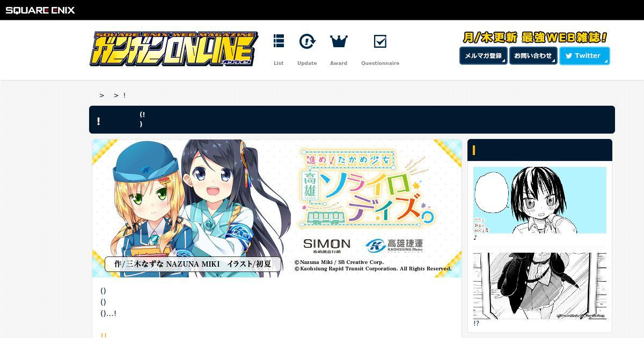Click the 月/木更新 最強WEB雑誌 slogan
Viewport: 644px width, 338px height.
[x=535, y=38]
